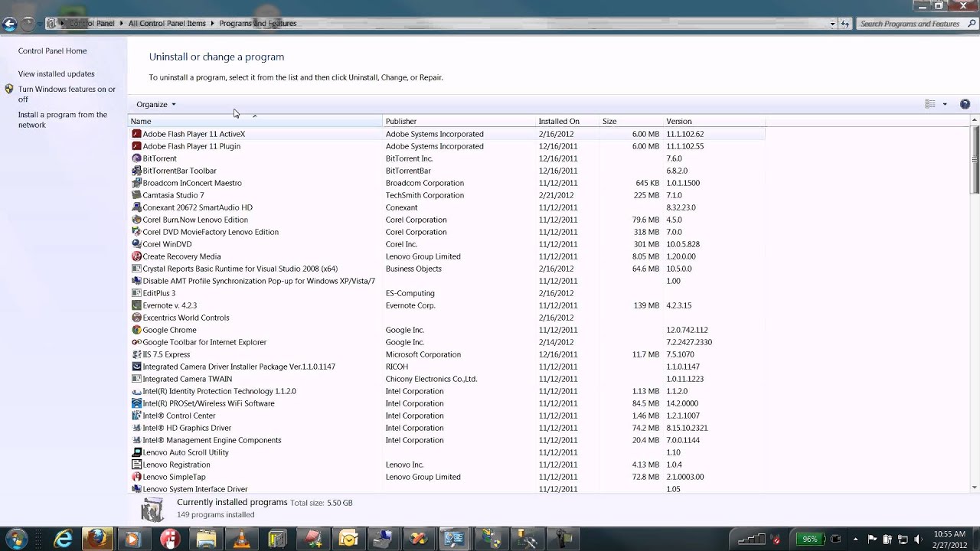Image resolution: width=980 pixels, height=551 pixels.
Task: Click the vertical scrollbar thumb of program list
Action: [974, 159]
